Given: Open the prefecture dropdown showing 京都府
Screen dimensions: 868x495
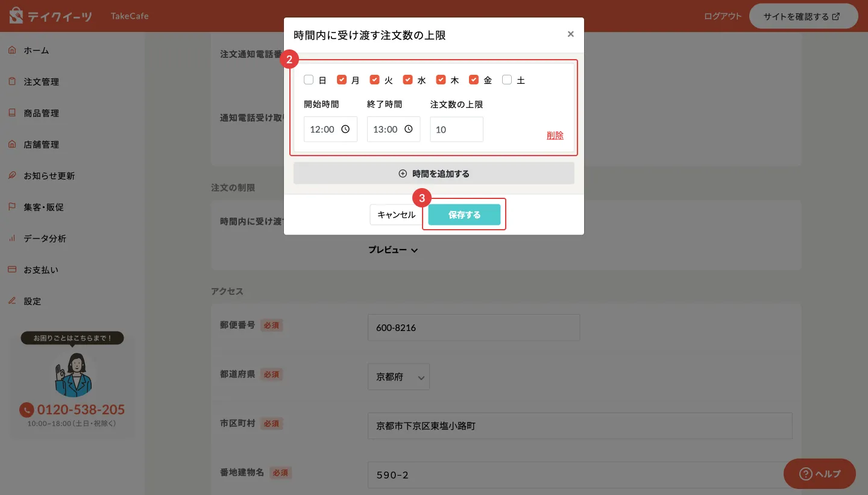Looking at the screenshot, I should [x=398, y=377].
